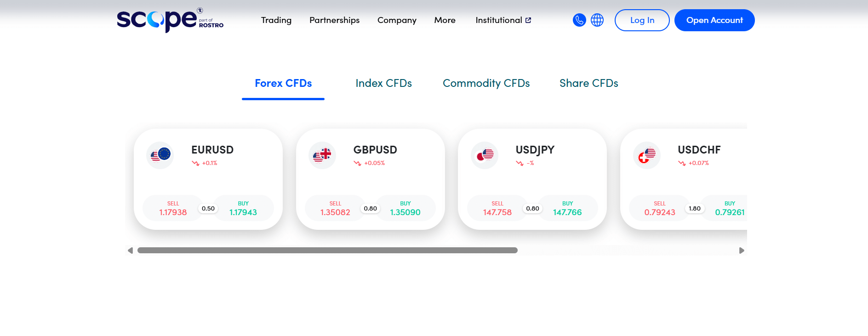Click the phone contact icon
868x336 pixels.
[579, 20]
